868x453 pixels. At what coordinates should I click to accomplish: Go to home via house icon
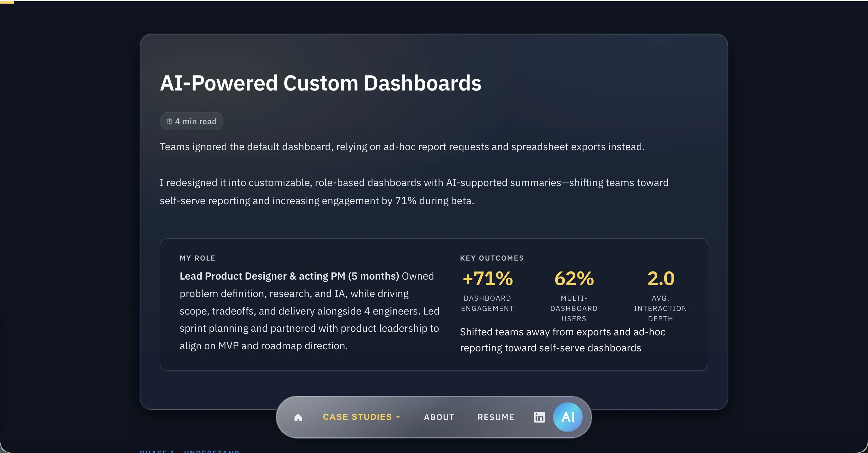[298, 417]
